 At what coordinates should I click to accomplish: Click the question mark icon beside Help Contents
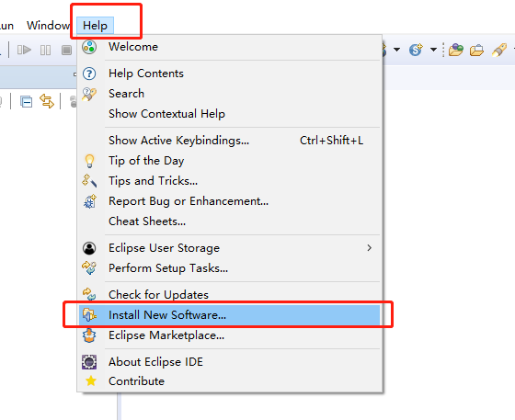[89, 74]
